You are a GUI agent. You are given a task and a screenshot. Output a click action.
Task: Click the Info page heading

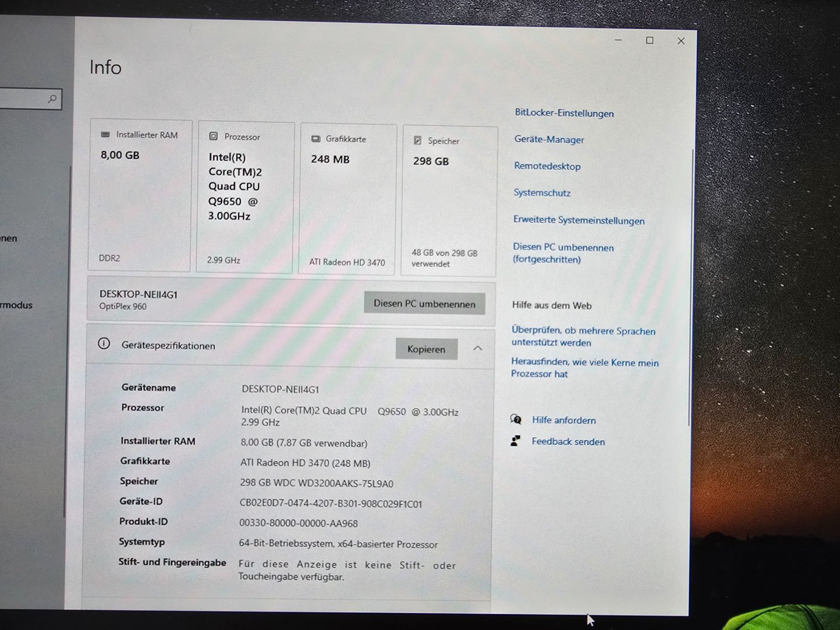pos(105,67)
